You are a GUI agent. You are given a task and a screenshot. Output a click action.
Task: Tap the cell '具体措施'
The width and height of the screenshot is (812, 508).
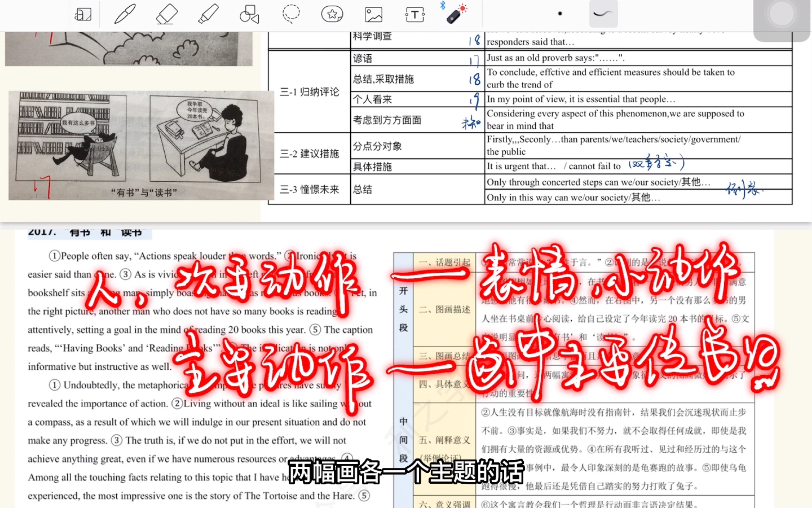[417, 167]
